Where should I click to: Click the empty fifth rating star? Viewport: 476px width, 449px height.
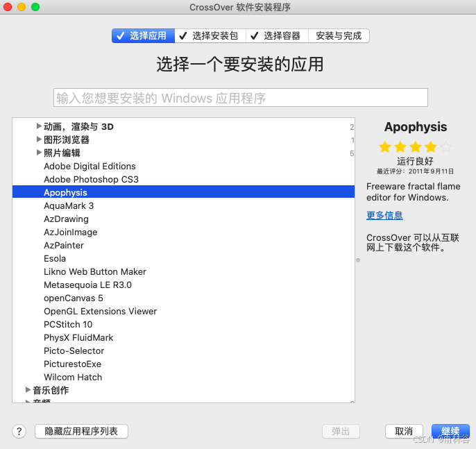click(x=446, y=147)
